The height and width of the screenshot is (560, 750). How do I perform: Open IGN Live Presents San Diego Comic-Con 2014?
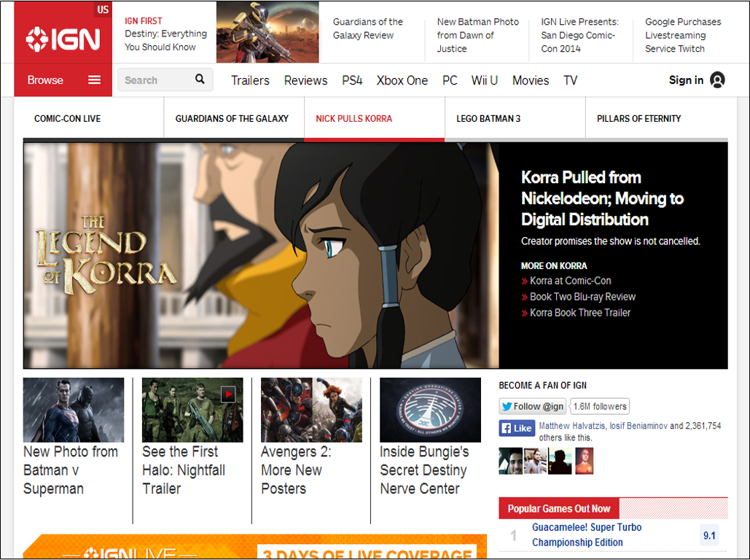coord(579,35)
